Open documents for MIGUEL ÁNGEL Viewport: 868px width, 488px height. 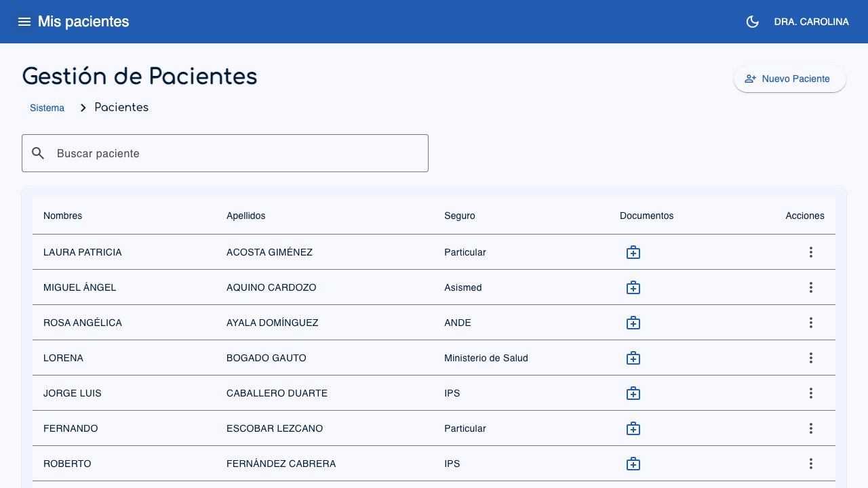633,287
